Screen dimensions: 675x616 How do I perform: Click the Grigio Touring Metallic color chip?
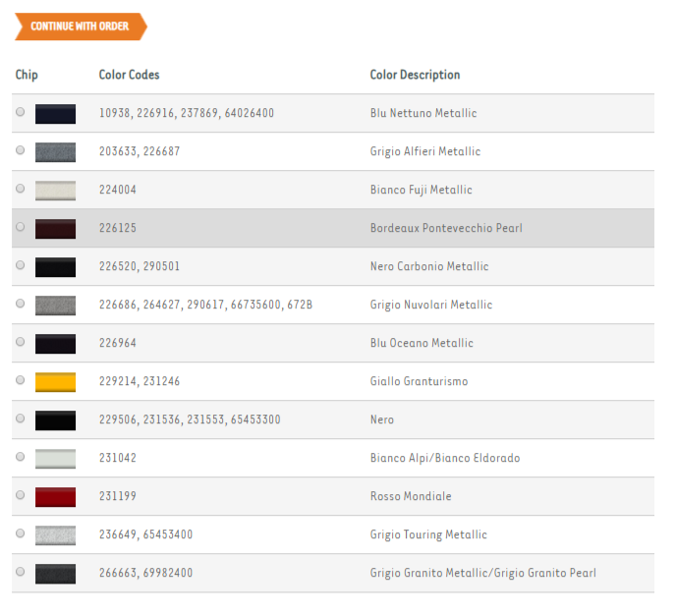tap(55, 534)
